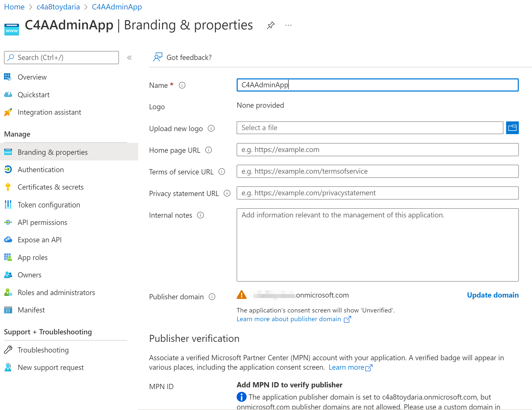Show info tooltip for Privacy statement URL
The width and height of the screenshot is (532, 410).
[227, 193]
